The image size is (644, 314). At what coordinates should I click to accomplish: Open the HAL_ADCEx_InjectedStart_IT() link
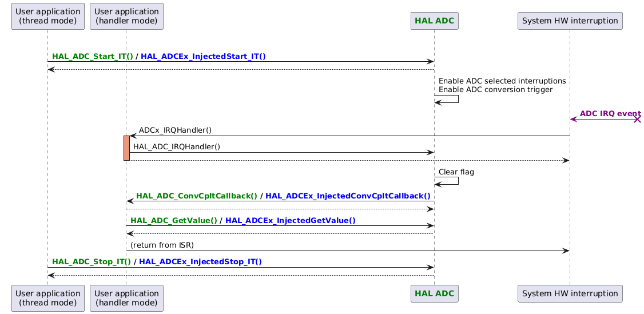(x=203, y=57)
